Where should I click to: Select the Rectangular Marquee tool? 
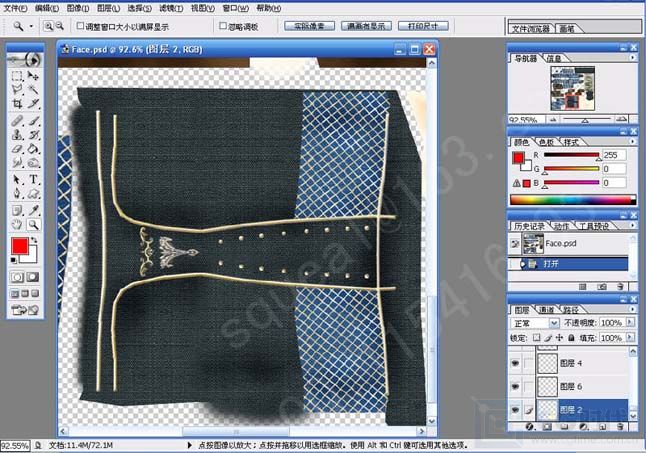(17, 74)
